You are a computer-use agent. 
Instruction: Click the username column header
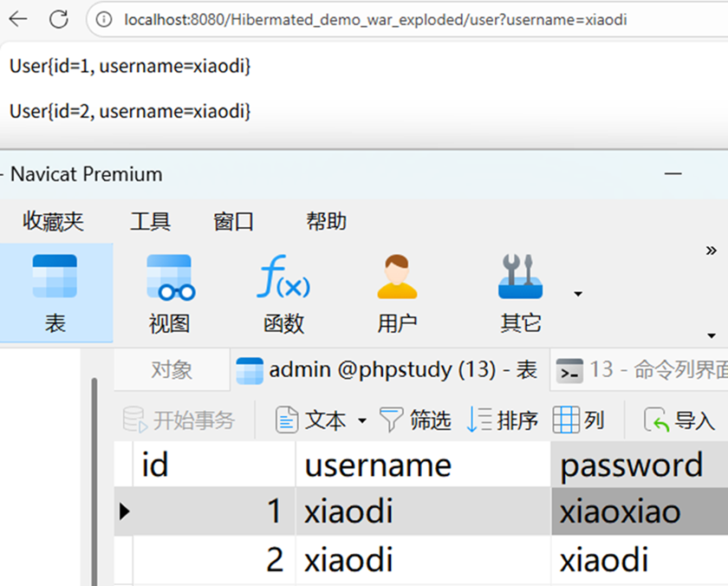[x=423, y=465]
